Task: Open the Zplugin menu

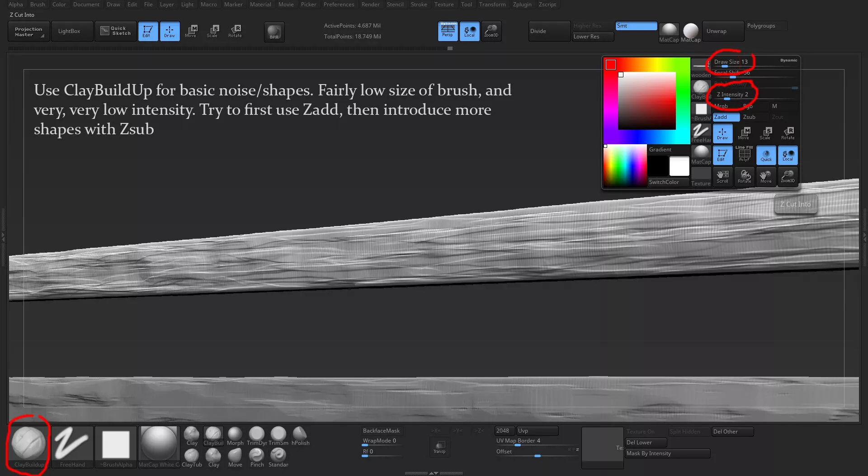Action: point(522,5)
